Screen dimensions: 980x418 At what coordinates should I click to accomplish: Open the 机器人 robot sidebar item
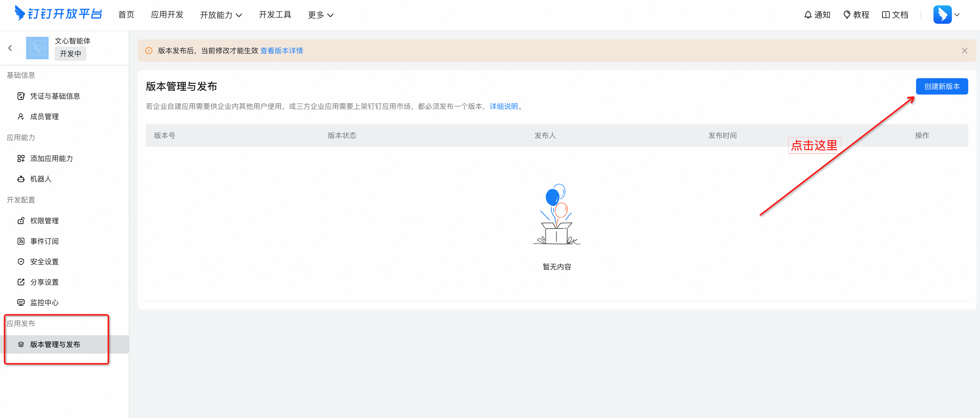(x=41, y=179)
